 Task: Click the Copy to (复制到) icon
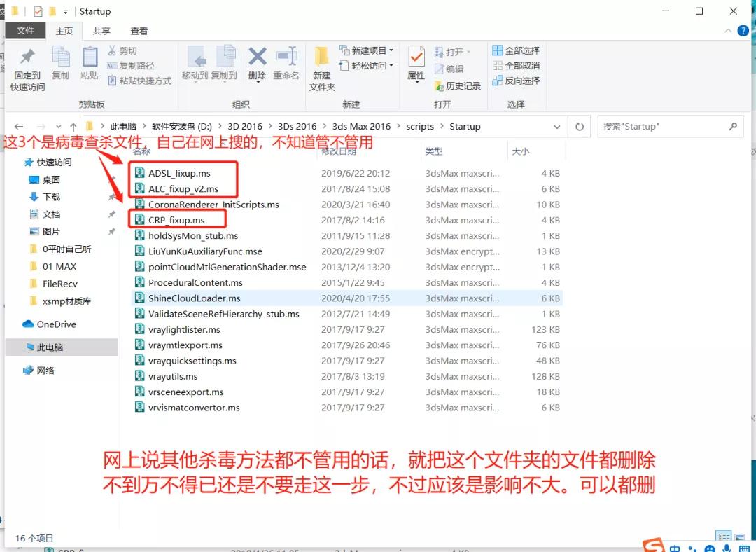coord(225,57)
